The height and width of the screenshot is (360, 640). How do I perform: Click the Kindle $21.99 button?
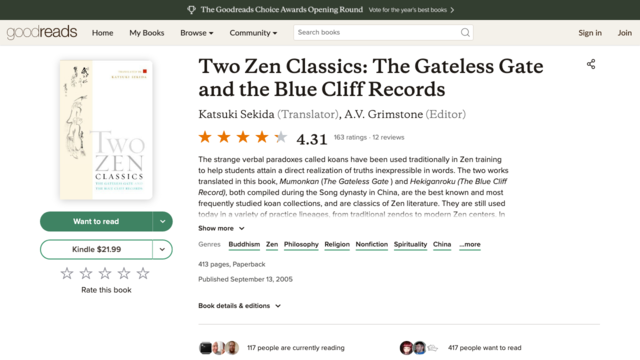(96, 249)
